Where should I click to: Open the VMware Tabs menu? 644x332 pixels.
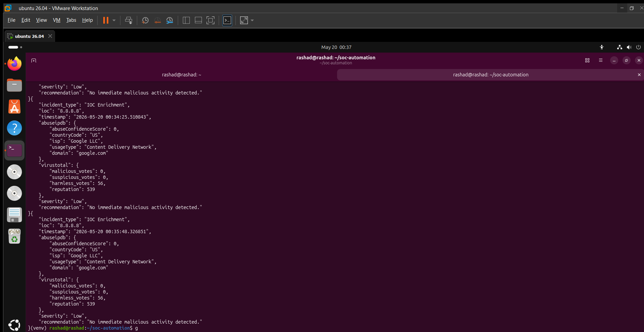pos(71,20)
